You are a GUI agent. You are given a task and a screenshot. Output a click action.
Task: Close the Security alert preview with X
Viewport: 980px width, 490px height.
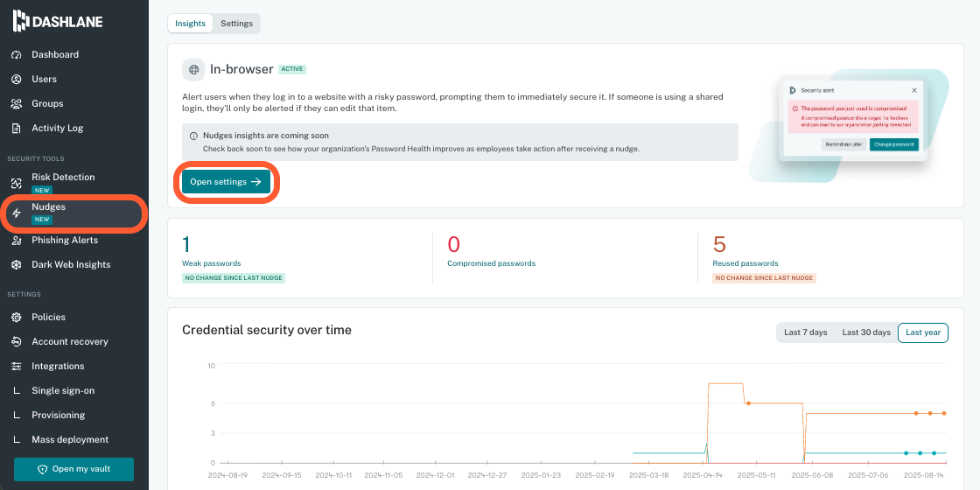914,91
